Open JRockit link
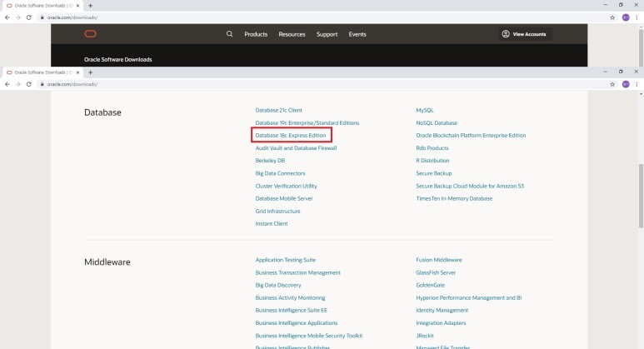This screenshot has height=349, width=644. tap(425, 336)
